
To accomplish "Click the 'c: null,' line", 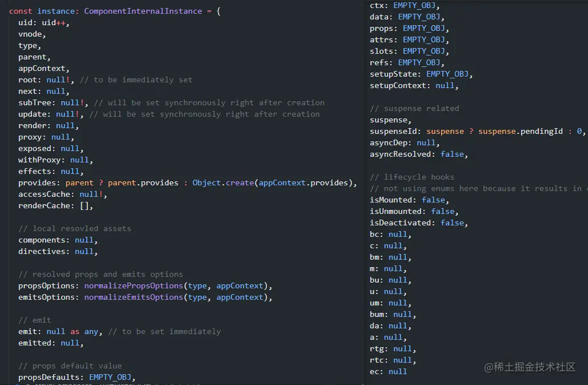I will click(x=389, y=246).
